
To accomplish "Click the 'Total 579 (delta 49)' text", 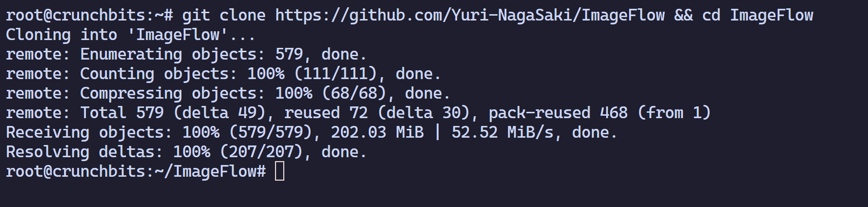I will click(172, 113).
